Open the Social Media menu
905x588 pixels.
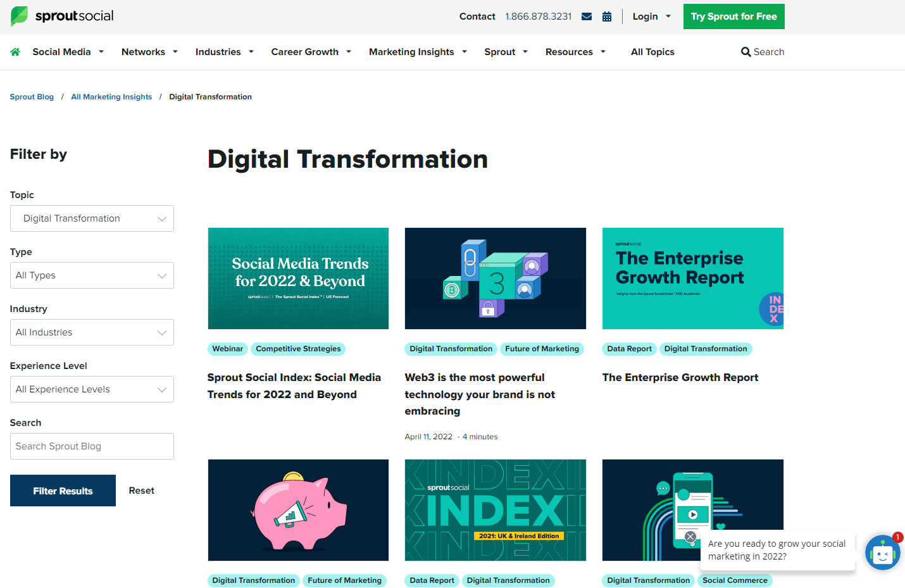point(68,52)
